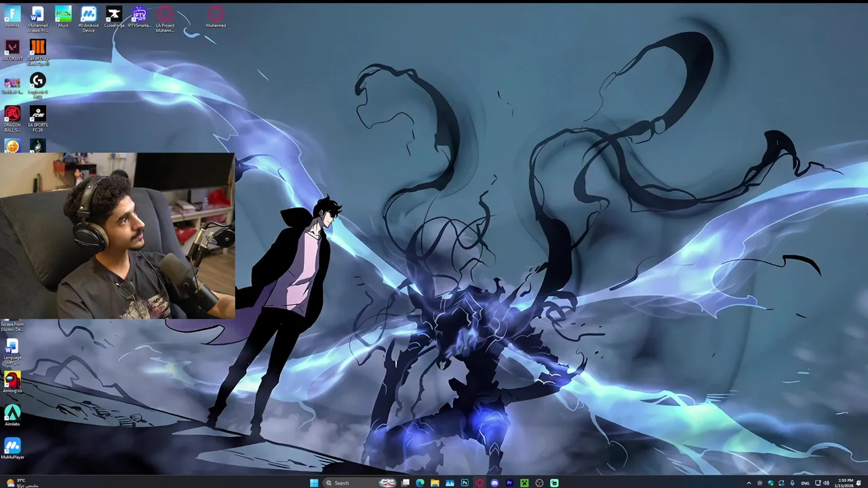Expand the hidden system tray icons

(749, 483)
